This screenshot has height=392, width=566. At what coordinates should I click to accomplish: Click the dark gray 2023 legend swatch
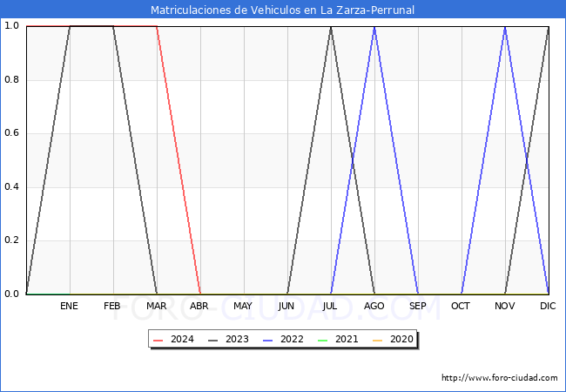[x=213, y=340]
